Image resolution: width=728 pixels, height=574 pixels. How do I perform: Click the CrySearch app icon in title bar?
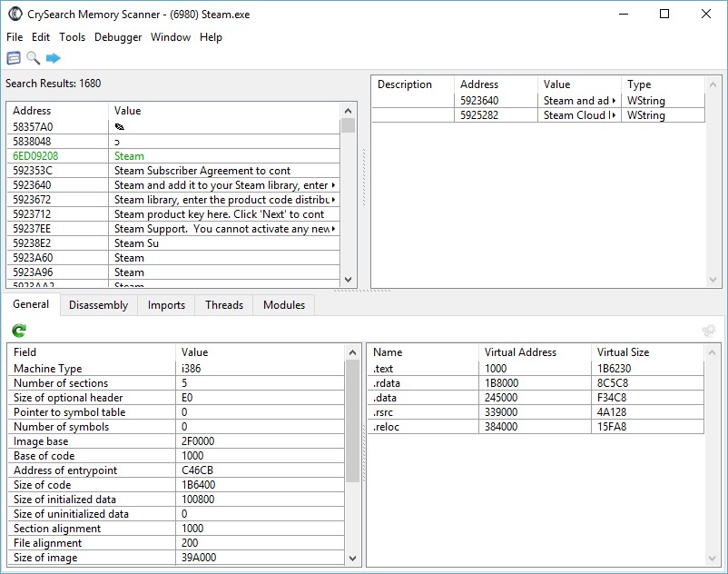pyautogui.click(x=15, y=14)
